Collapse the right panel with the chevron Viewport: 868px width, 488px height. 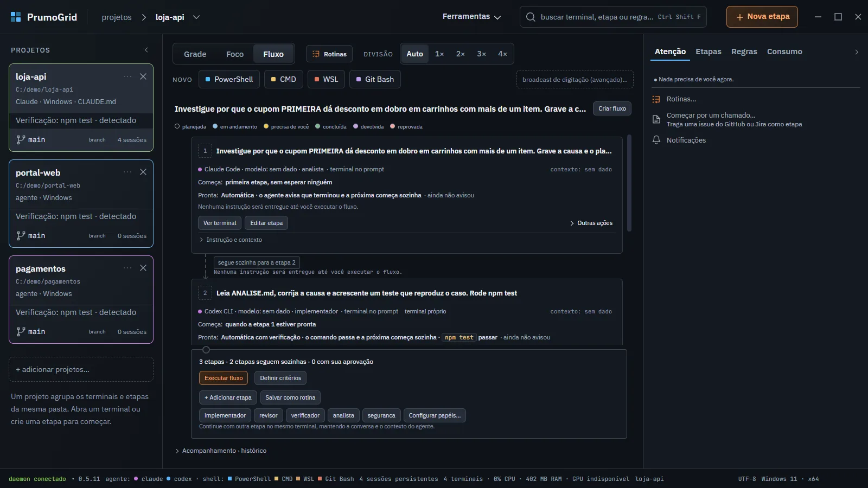point(857,52)
